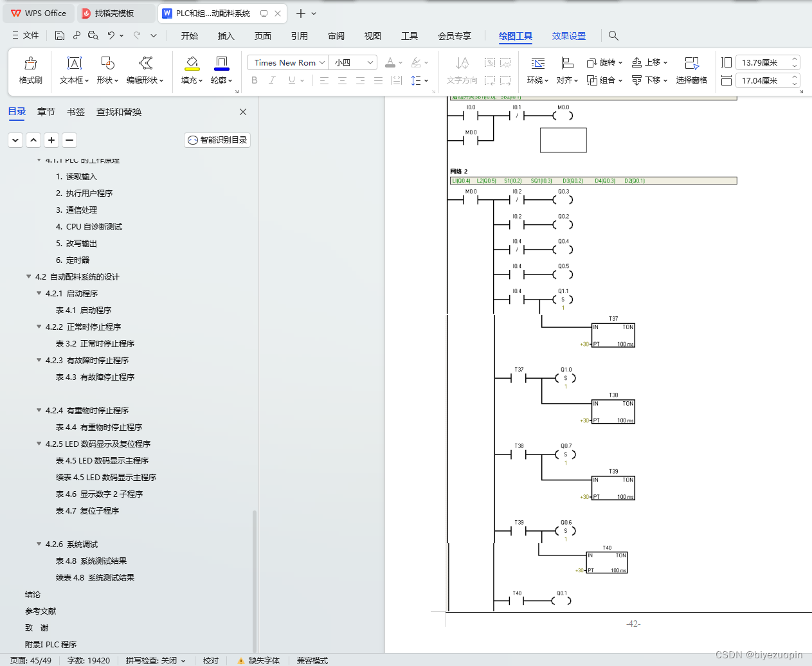Click Send Backward (下移)
This screenshot has height=666, width=812.
pos(649,80)
